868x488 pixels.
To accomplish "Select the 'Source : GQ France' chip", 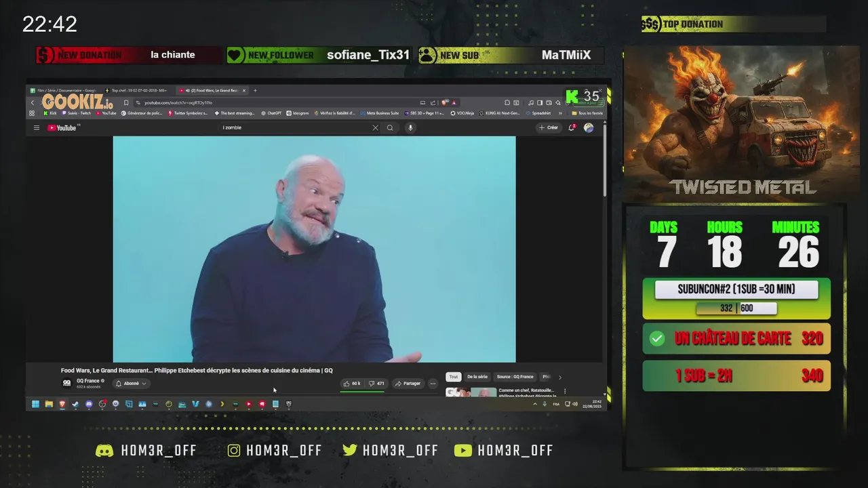I will click(x=515, y=377).
